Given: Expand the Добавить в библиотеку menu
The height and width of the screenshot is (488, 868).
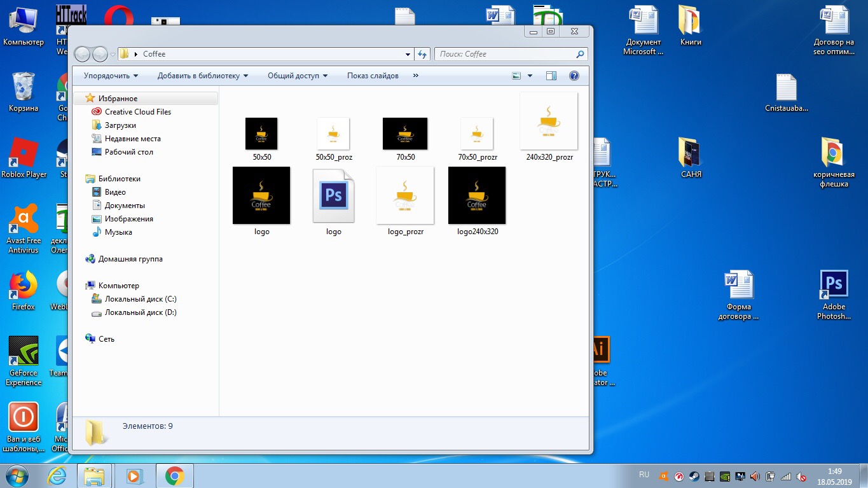Looking at the screenshot, I should pos(202,76).
